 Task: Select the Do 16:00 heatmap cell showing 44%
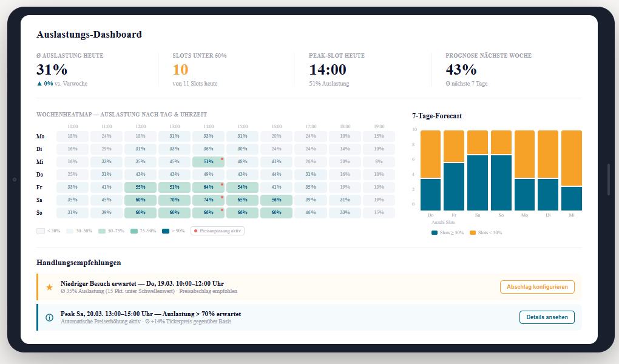pyautogui.click(x=276, y=174)
